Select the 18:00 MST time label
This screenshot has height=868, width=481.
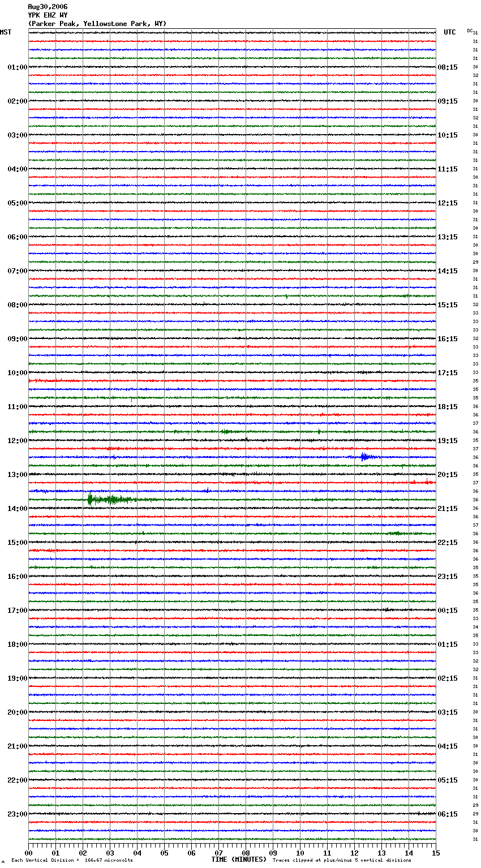[x=17, y=644]
